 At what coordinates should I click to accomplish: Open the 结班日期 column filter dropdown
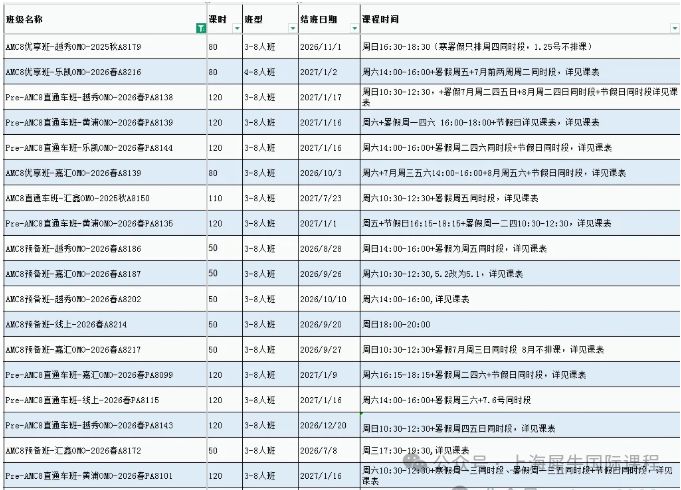coord(354,28)
